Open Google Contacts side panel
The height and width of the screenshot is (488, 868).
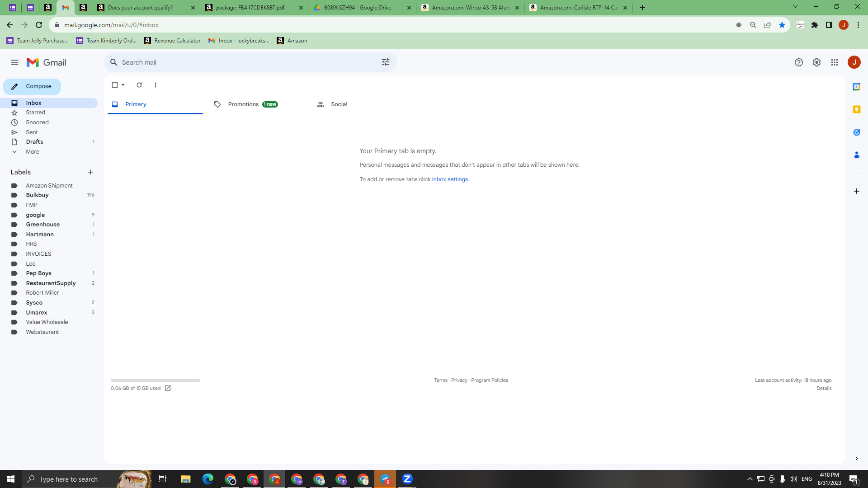pyautogui.click(x=856, y=155)
